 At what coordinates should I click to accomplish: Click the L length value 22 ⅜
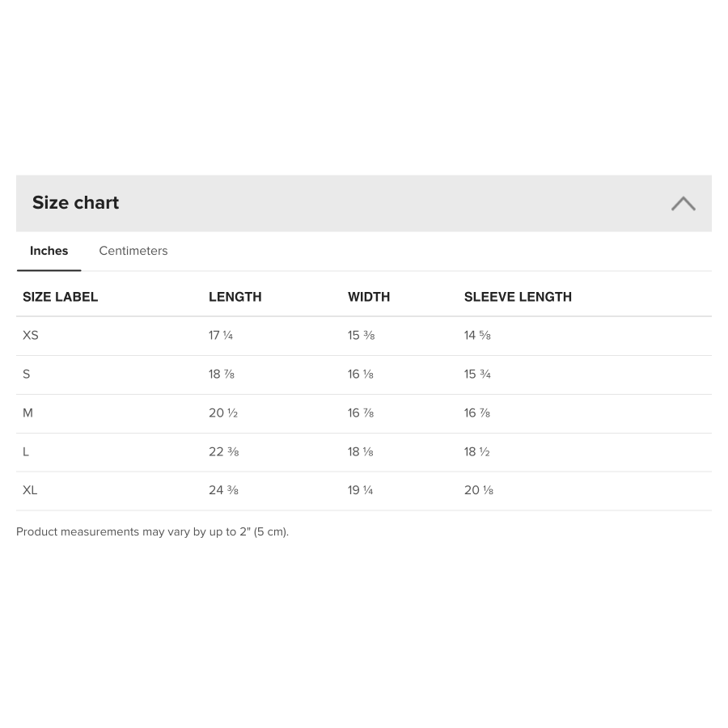(224, 451)
